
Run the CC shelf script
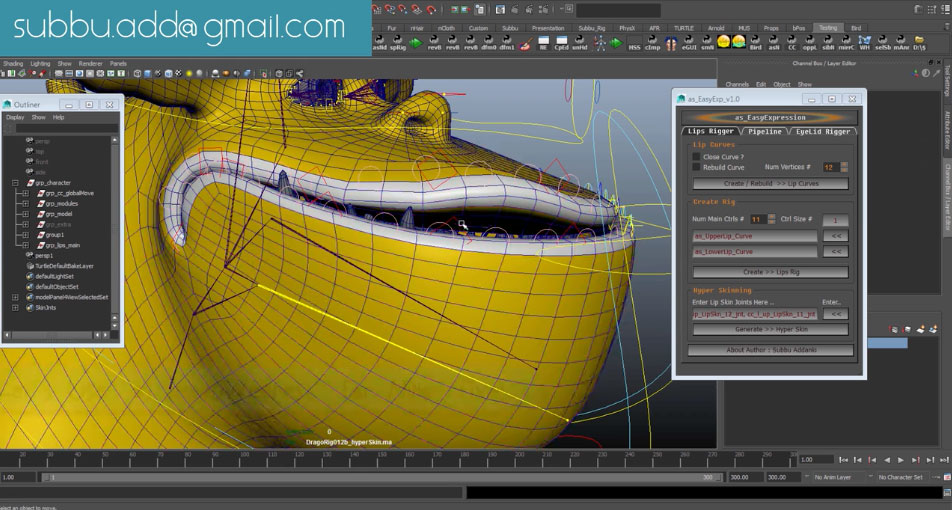(x=792, y=42)
